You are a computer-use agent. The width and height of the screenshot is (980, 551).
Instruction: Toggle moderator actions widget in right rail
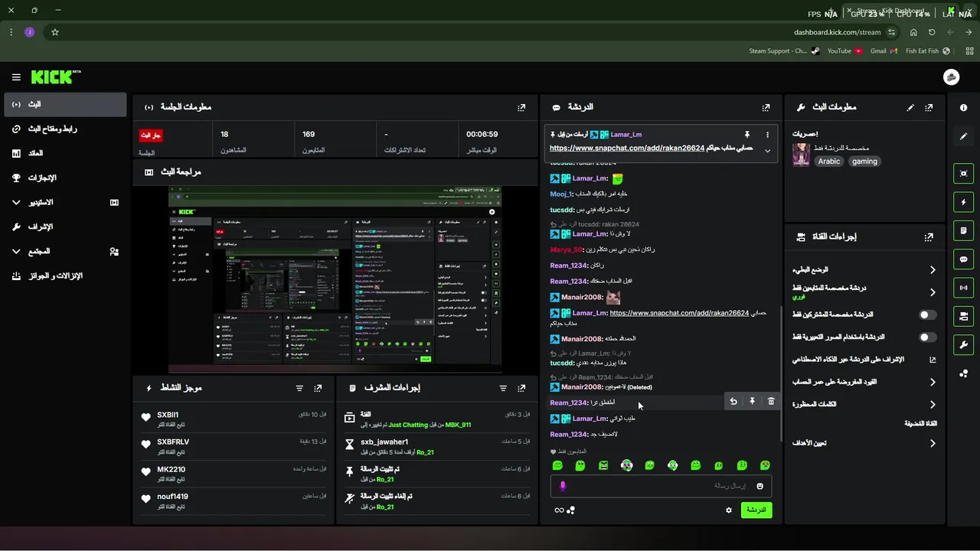click(963, 230)
